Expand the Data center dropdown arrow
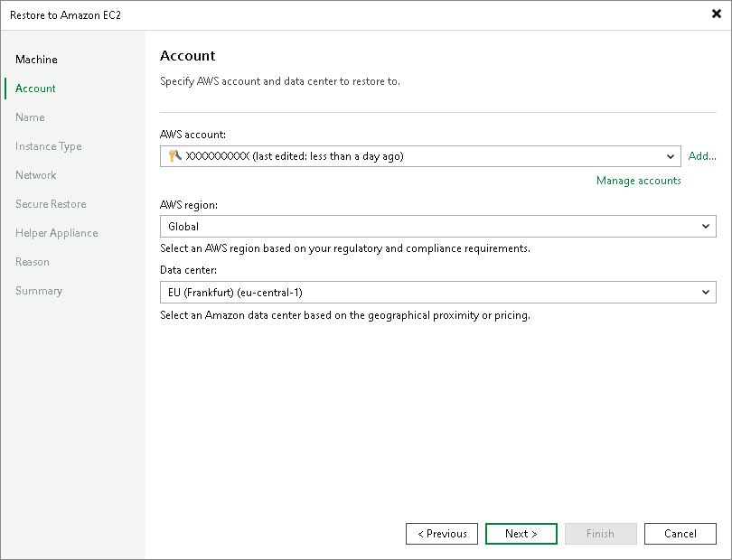Viewport: 732px width, 560px height. pos(706,292)
